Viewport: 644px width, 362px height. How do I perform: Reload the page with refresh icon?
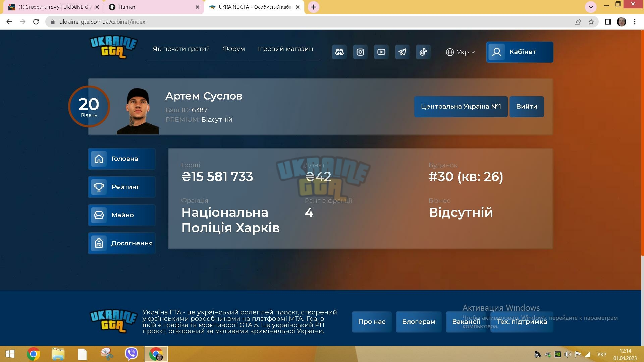coord(36,22)
